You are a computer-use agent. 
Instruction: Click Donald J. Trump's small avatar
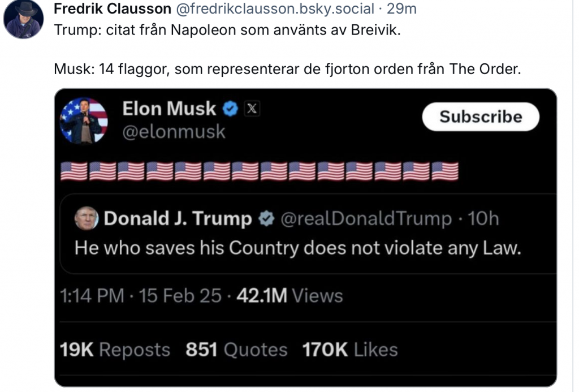[86, 218]
